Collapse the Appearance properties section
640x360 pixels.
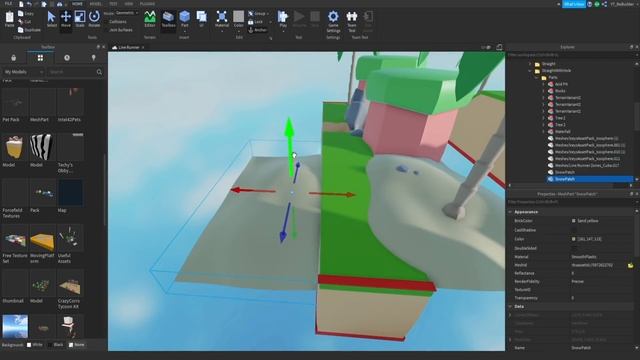click(x=510, y=212)
